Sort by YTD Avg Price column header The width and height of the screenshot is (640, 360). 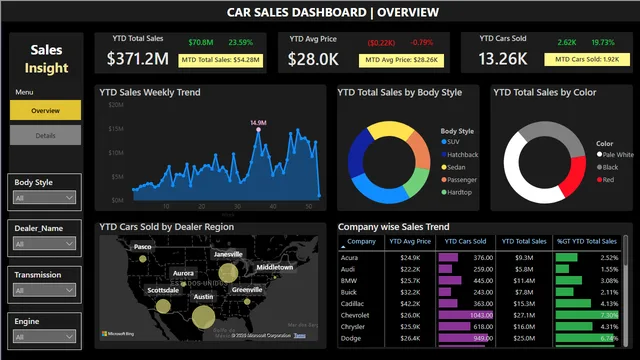pyautogui.click(x=410, y=241)
